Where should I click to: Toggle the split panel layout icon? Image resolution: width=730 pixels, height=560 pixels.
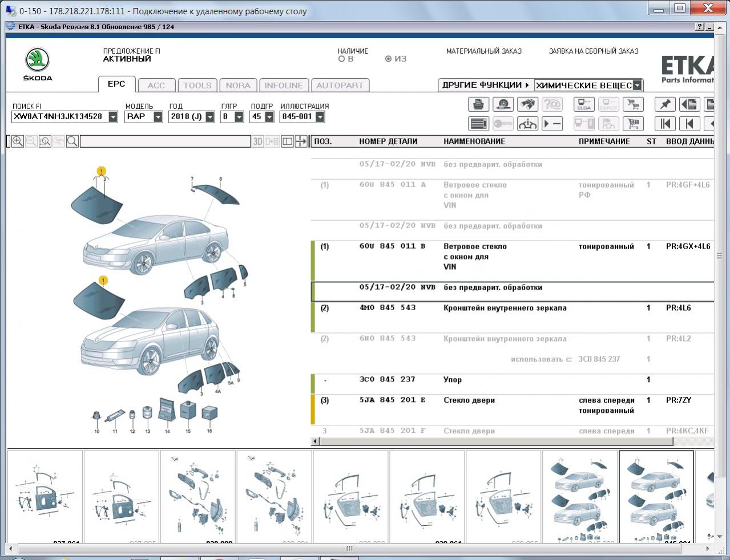[288, 141]
